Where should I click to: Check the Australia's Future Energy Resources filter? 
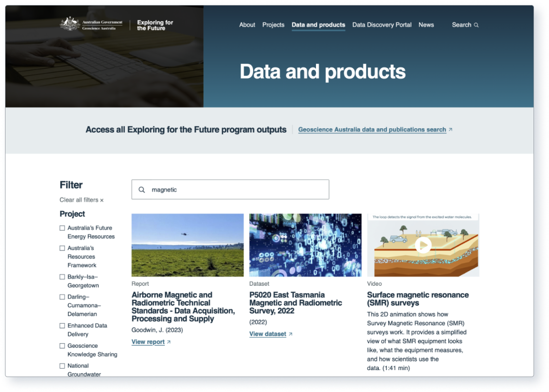click(62, 227)
